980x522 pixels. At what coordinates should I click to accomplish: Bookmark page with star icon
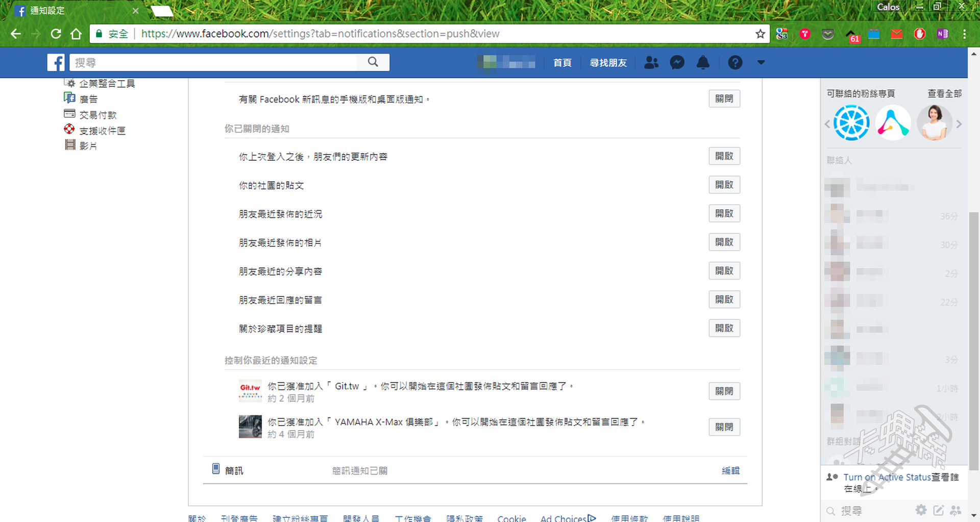760,34
